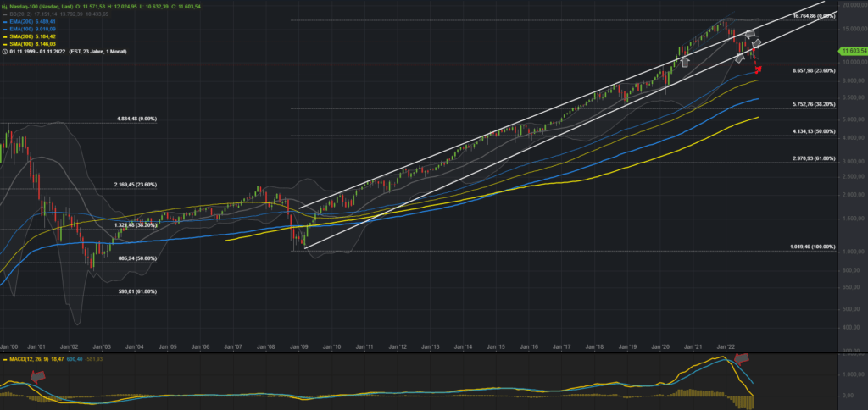The height and width of the screenshot is (410, 868).
Task: Select Fibonacci label 5.752,76 (38.20%)
Action: [x=813, y=104]
